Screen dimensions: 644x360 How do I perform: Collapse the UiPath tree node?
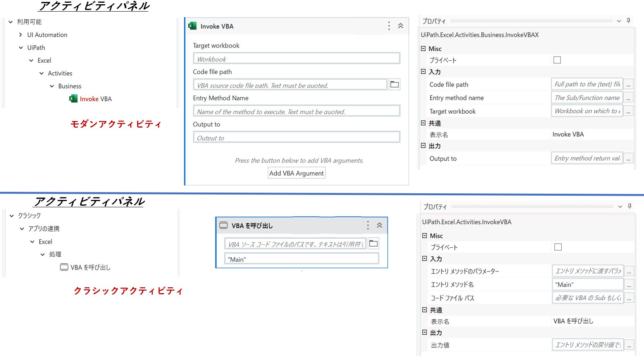(x=21, y=48)
